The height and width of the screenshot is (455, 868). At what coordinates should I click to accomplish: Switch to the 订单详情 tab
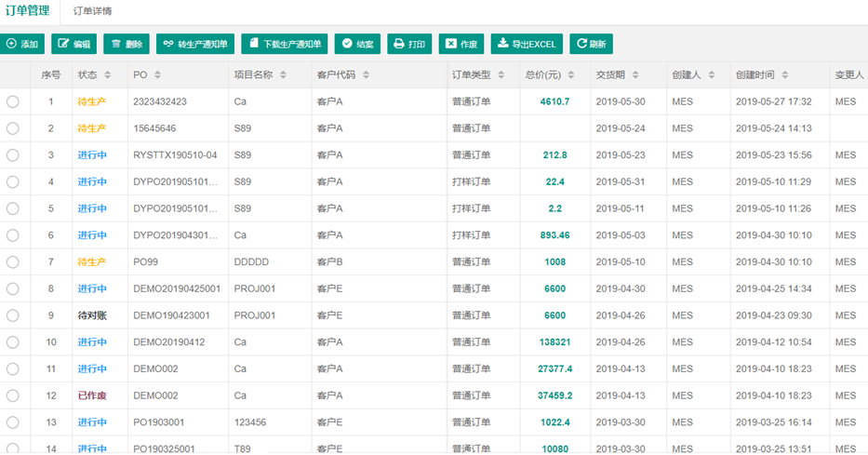tap(92, 12)
